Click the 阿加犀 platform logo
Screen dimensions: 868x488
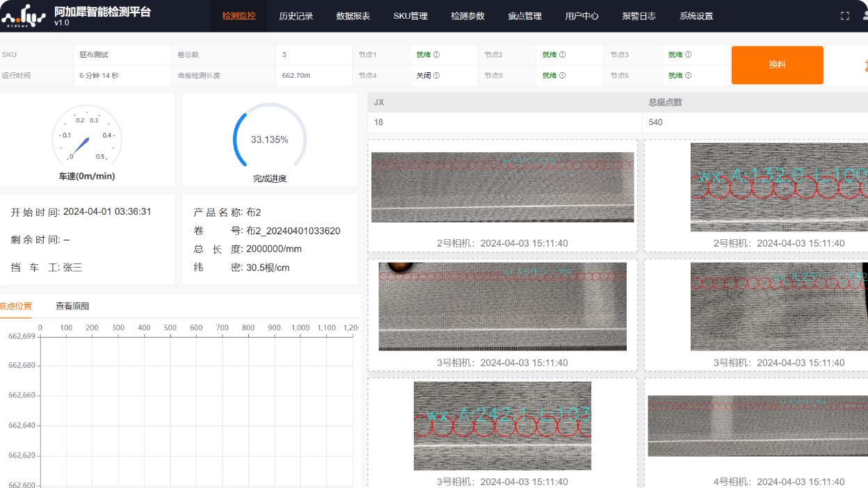24,16
